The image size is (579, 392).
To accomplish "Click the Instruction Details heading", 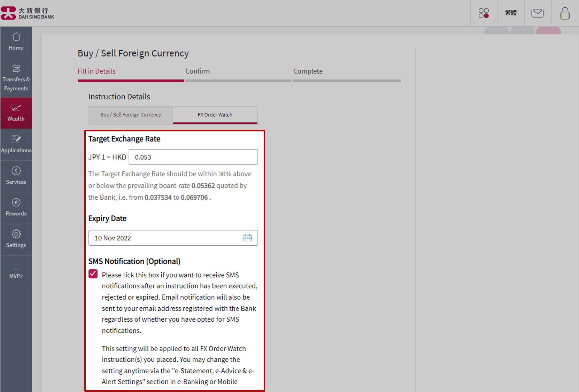I will [x=119, y=97].
